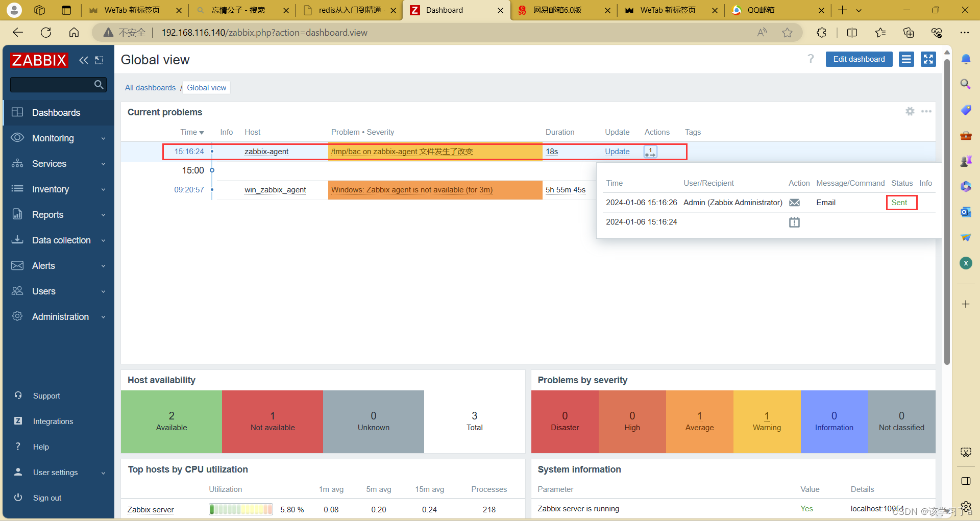Click the Available hosts green tile
Screen dimensions: 980x521
(x=171, y=421)
